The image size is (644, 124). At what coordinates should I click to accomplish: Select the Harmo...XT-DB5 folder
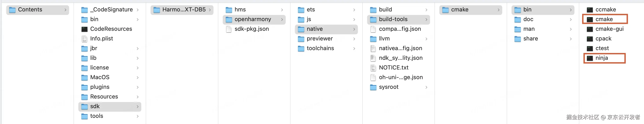184,10
